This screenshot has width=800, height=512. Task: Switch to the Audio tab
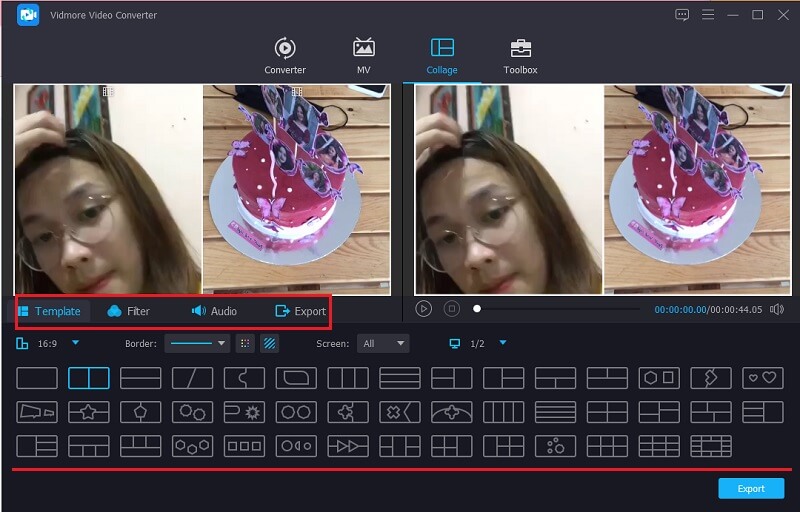214,311
